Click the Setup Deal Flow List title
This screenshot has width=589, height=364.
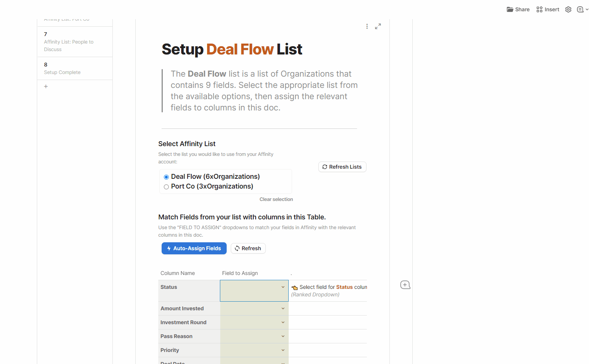232,49
